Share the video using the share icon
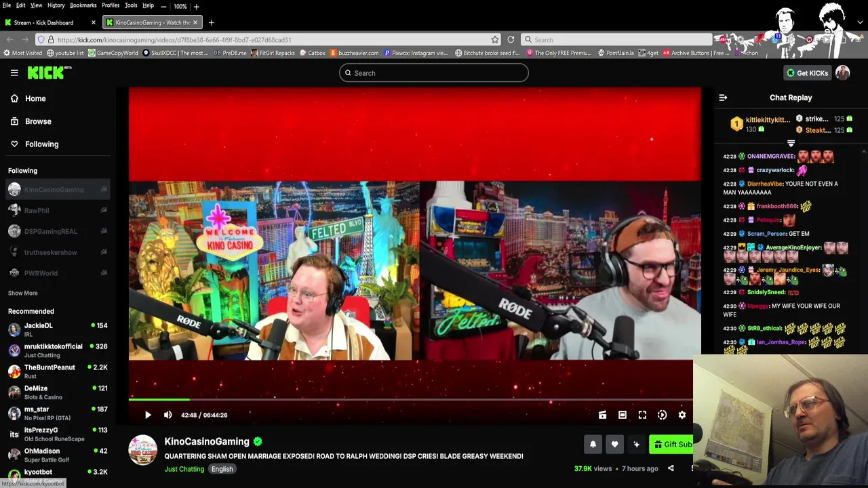Screen dimensions: 868x488 pyautogui.click(x=671, y=468)
